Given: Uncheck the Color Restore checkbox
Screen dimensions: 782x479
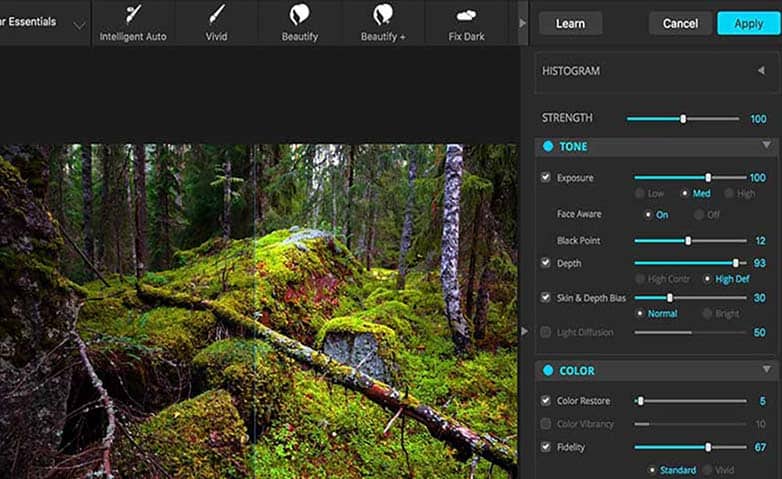Looking at the screenshot, I should [546, 400].
